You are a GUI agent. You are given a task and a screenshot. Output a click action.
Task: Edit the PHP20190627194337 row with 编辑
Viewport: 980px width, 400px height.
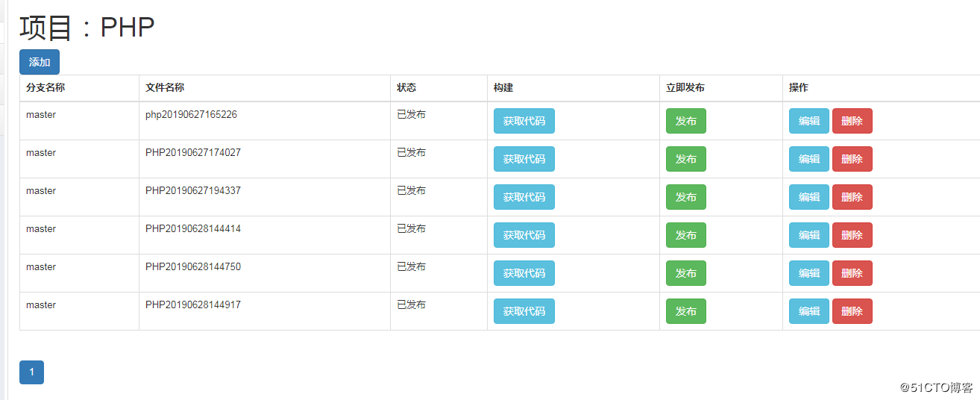tap(808, 197)
